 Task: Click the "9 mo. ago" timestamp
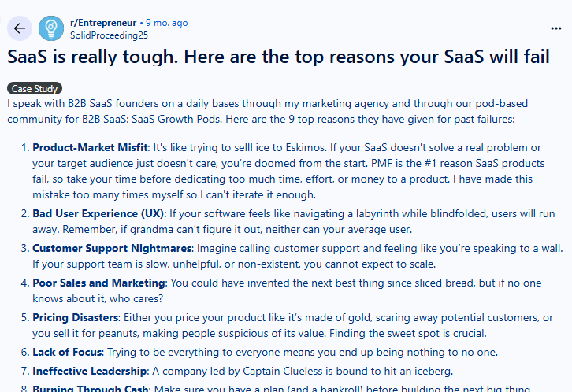[166, 23]
